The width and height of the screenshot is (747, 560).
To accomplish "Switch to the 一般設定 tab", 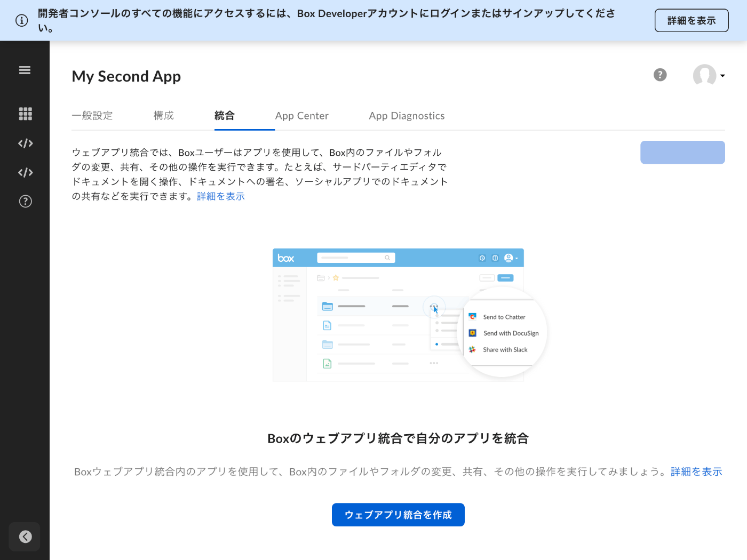I will click(92, 116).
